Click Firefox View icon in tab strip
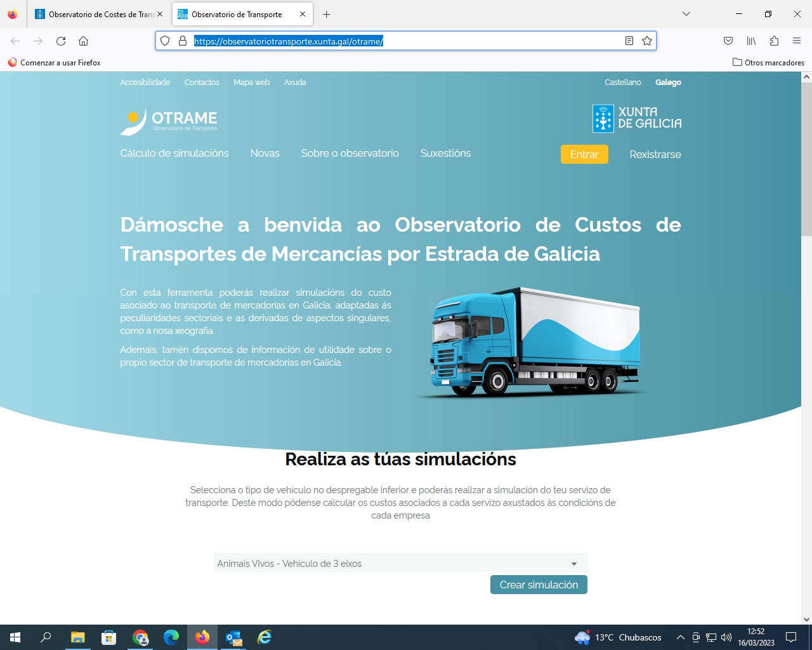The height and width of the screenshot is (650, 812). click(x=13, y=14)
